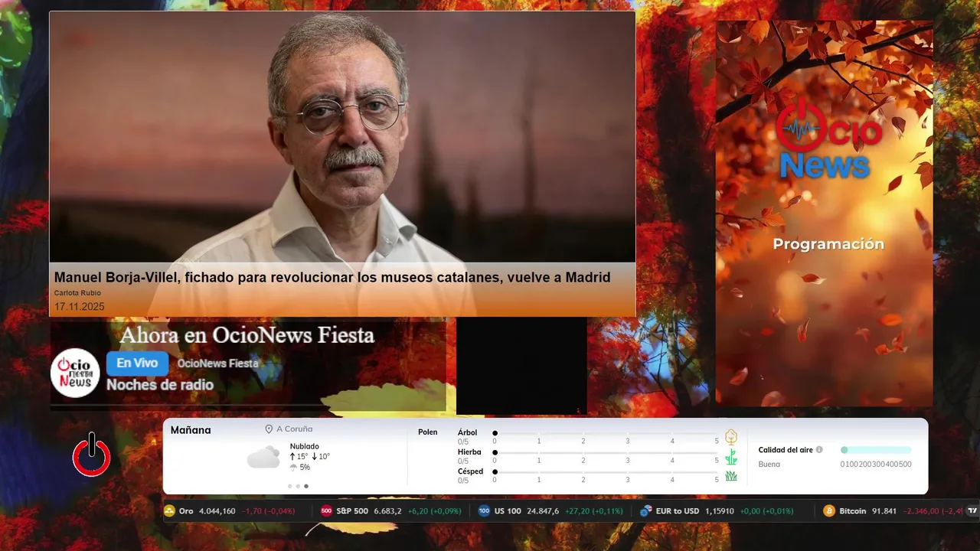Click the cloudy weather icon
980x551 pixels.
pos(263,457)
